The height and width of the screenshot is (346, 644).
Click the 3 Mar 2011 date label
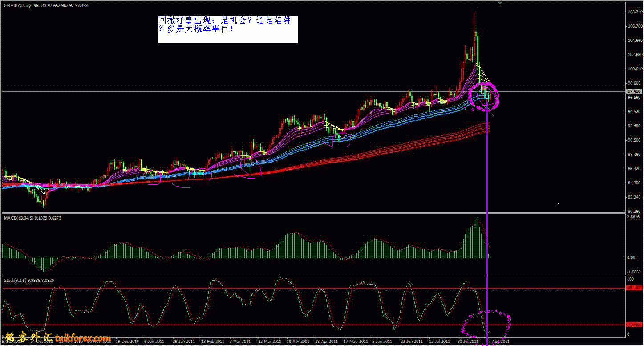click(x=240, y=342)
